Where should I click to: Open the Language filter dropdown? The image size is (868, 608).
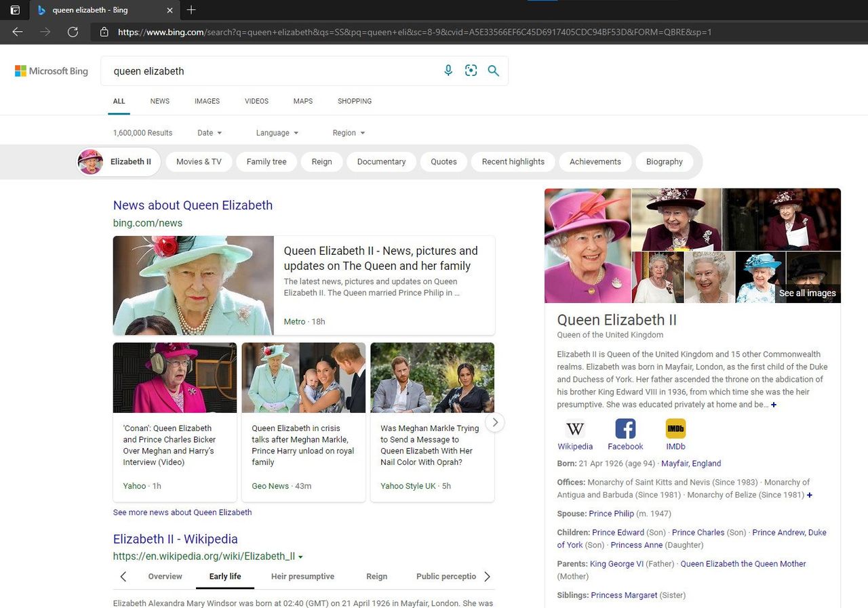[x=277, y=133]
